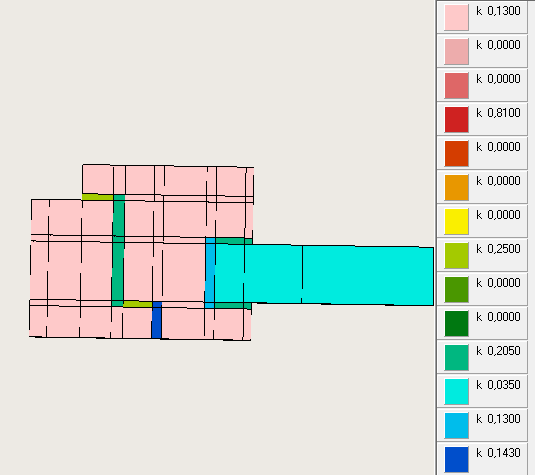The width and height of the screenshot is (535, 475).
Task: Click the red k 0,8100 legend swatch
Action: point(456,119)
